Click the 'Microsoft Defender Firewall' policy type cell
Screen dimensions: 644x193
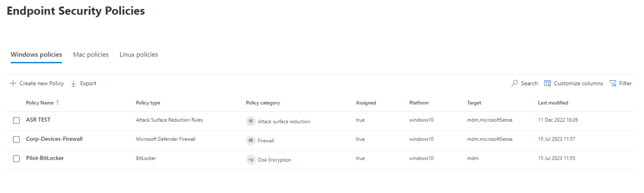coord(166,139)
